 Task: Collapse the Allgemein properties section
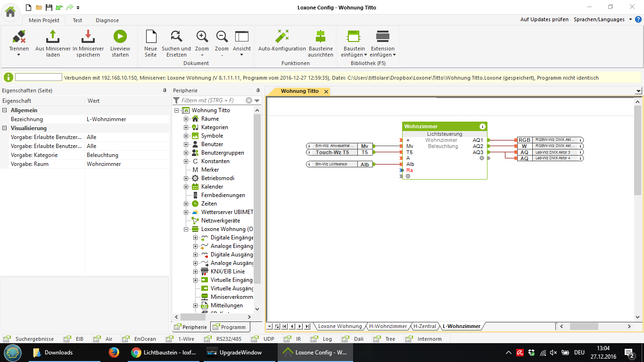click(x=5, y=110)
